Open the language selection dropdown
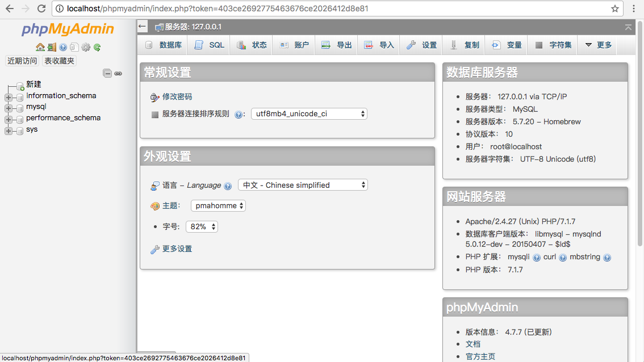 (303, 185)
